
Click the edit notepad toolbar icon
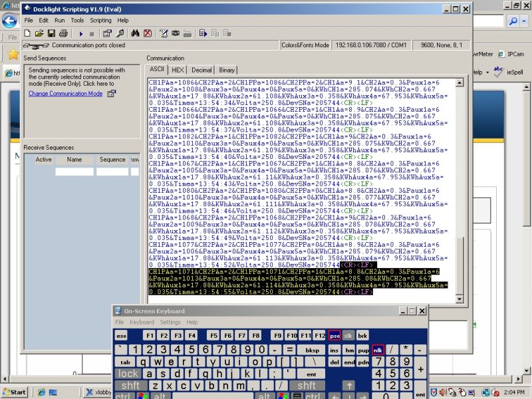(164, 33)
